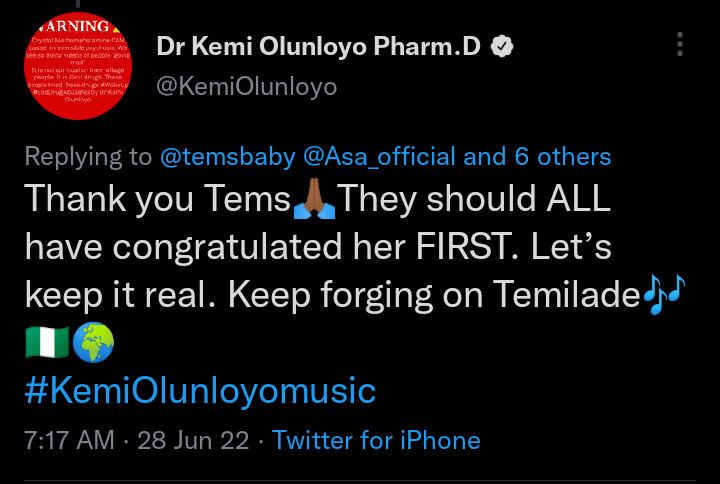The height and width of the screenshot is (484, 720).
Task: Click the 7:17 AM timestamp
Action: pyautogui.click(x=68, y=440)
